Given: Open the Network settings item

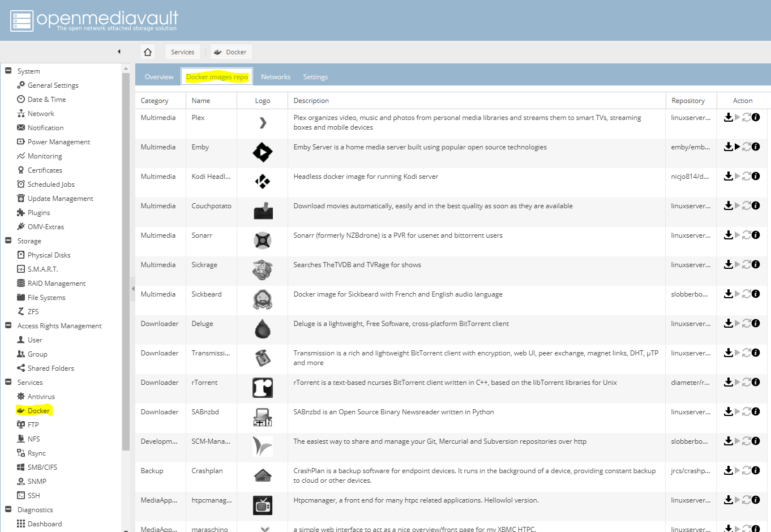Looking at the screenshot, I should [41, 113].
